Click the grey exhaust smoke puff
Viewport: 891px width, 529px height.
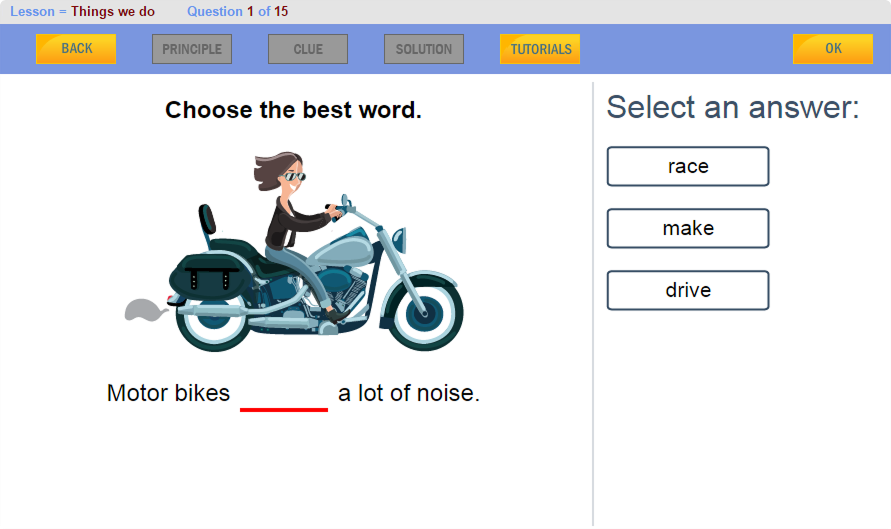point(143,311)
